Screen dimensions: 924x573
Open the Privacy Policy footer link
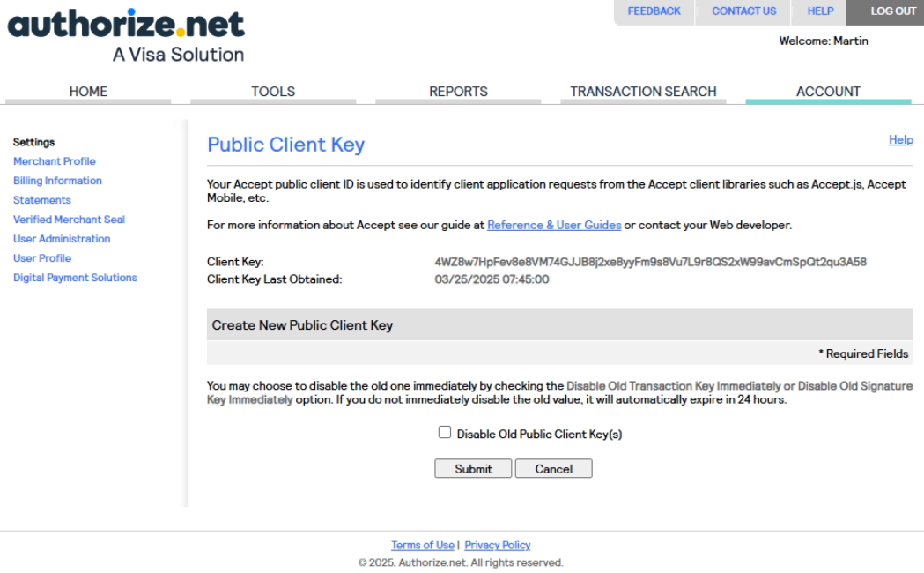click(x=498, y=545)
